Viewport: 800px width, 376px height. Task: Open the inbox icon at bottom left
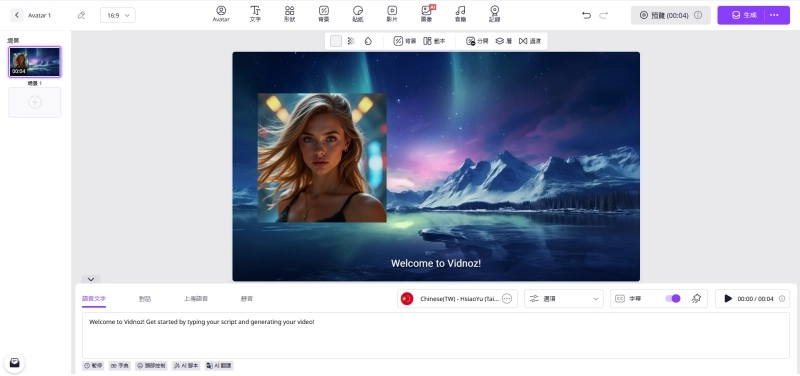[x=15, y=363]
